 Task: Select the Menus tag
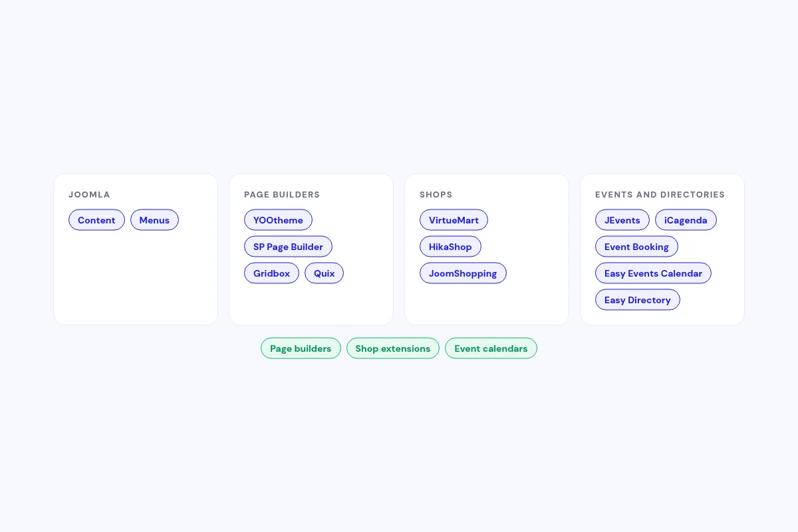coord(154,220)
